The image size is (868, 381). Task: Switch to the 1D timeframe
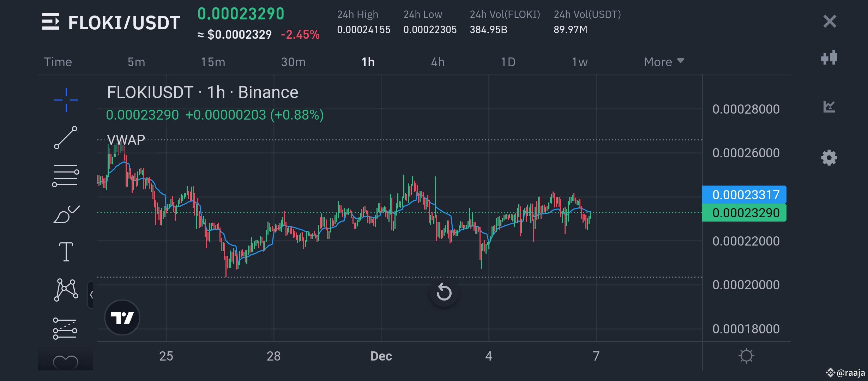point(508,62)
